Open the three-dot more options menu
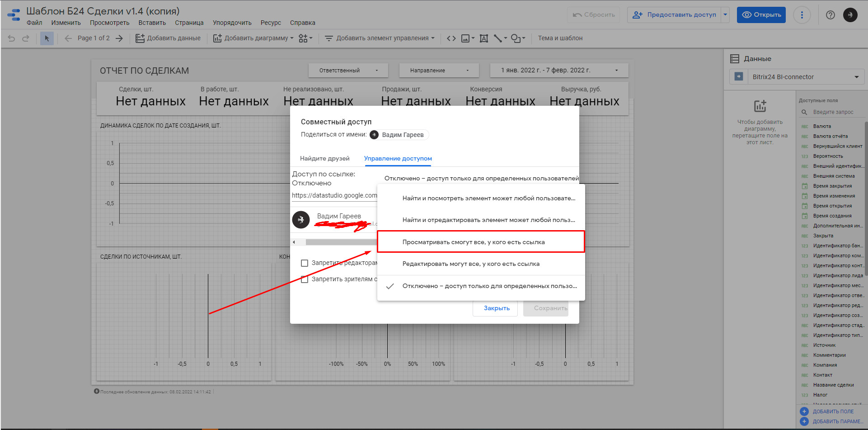 [x=802, y=15]
